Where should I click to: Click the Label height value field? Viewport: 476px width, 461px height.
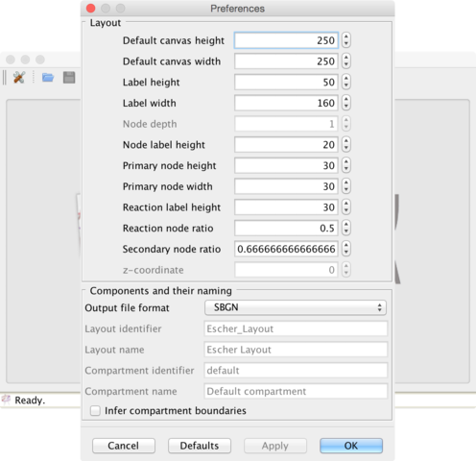(x=286, y=82)
